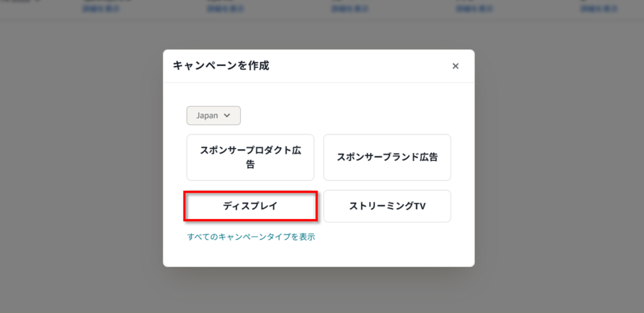Image resolution: width=644 pixels, height=313 pixels.
Task: Pick the ストリーミングTV campaign option
Action: 387,207
